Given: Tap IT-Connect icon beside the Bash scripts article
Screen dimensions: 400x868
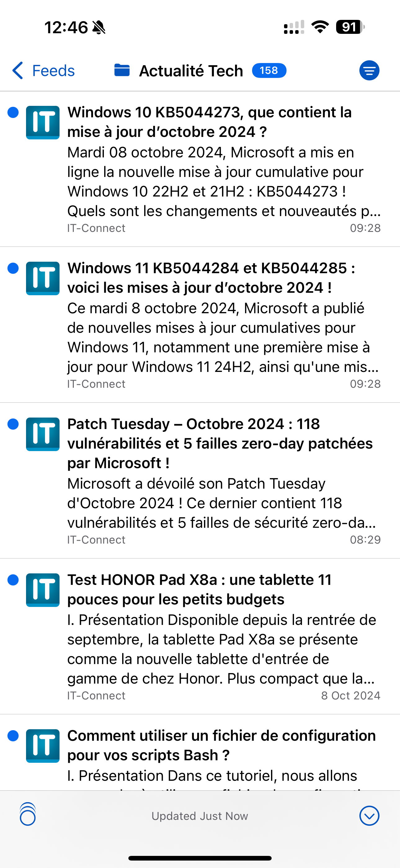Looking at the screenshot, I should pos(43,746).
